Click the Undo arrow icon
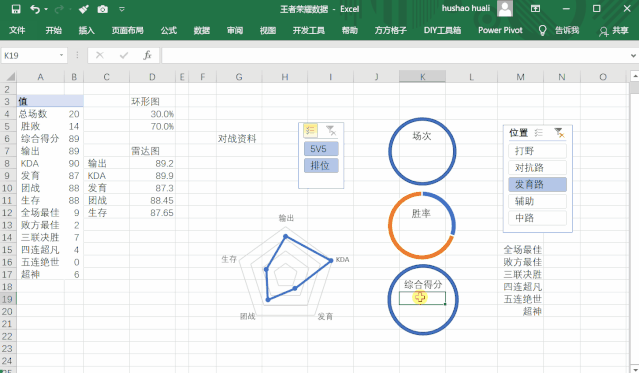Viewport: 639px width, 373px height. coord(35,9)
